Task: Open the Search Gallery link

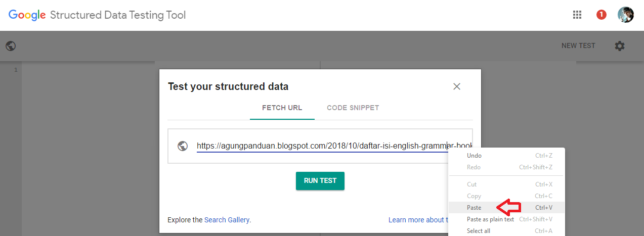Action: tap(227, 220)
